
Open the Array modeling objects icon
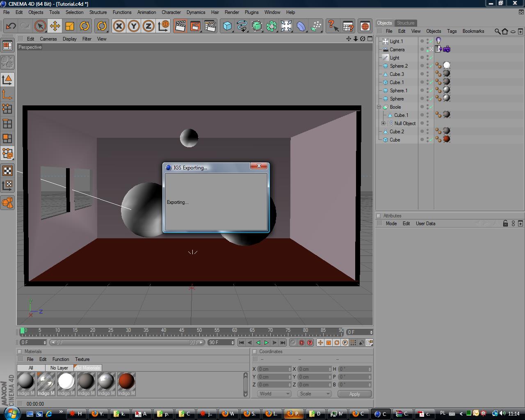point(272,26)
